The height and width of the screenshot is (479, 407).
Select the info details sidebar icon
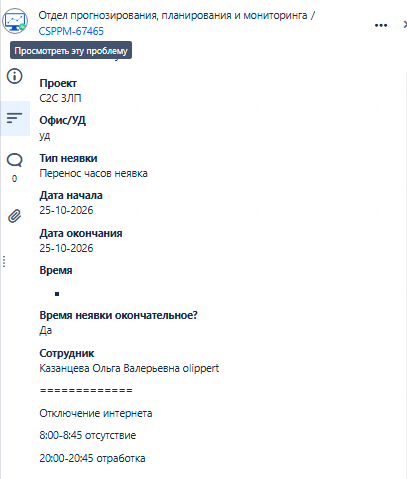click(15, 76)
